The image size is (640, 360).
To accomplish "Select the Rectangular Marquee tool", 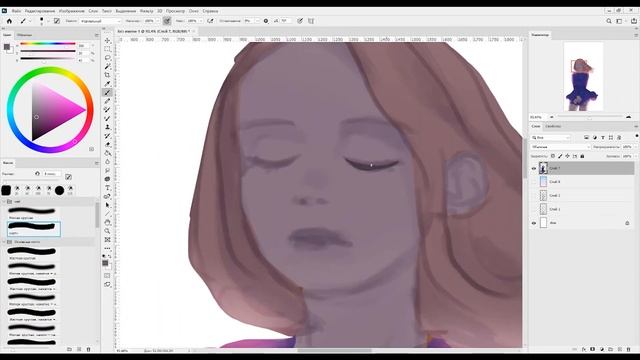I will [107, 49].
